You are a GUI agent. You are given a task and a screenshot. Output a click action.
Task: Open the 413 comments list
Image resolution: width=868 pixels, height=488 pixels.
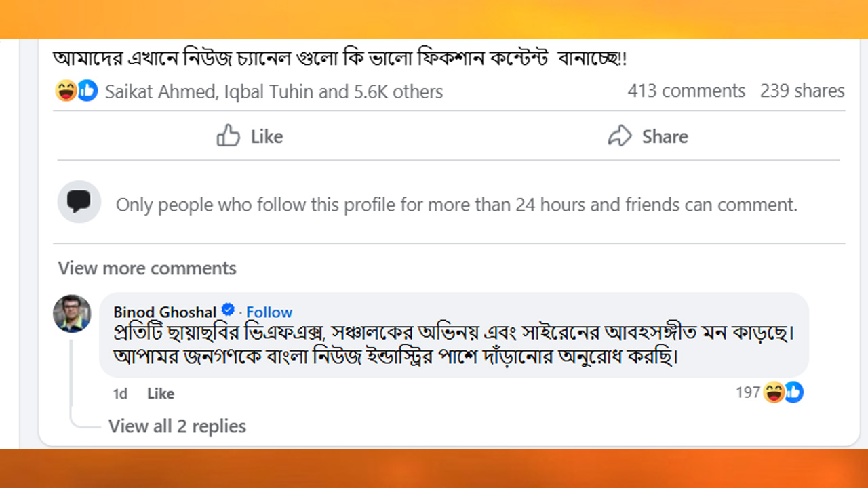tap(686, 91)
